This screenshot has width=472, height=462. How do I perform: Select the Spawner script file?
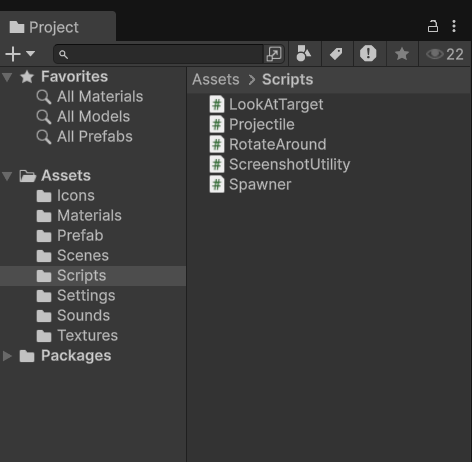(250, 184)
